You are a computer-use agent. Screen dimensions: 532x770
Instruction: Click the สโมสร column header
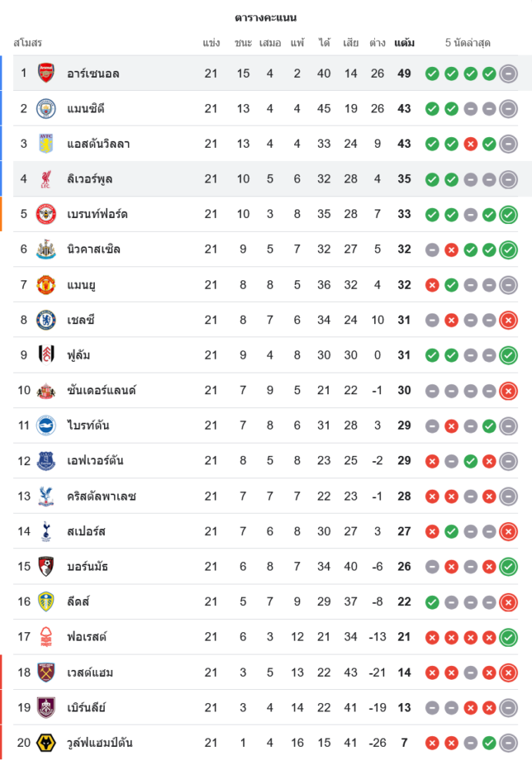coord(28,43)
